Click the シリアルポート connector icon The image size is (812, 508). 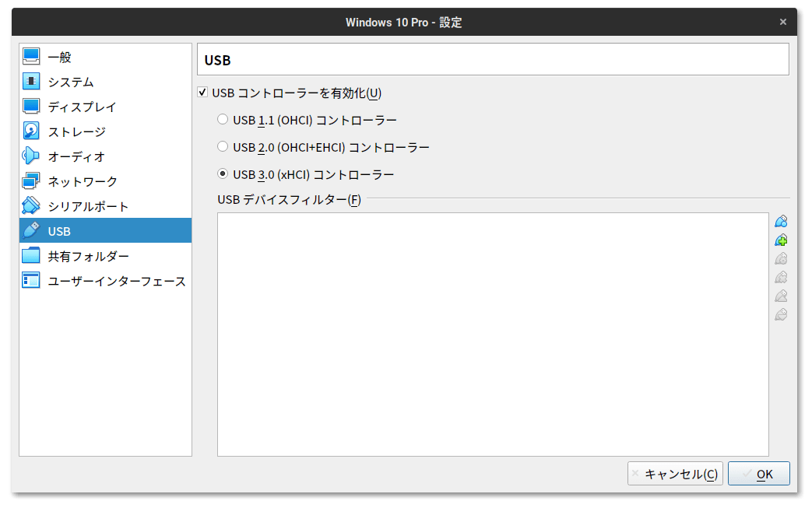31,206
